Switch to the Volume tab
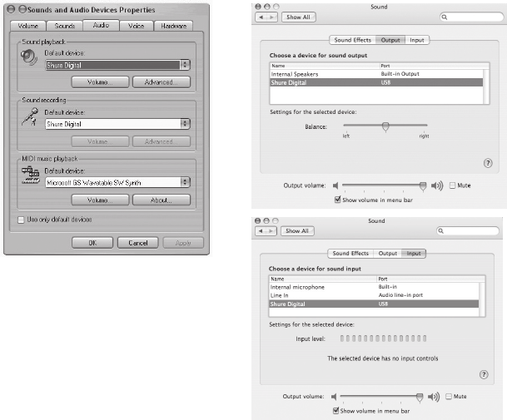507x420 pixels. pyautogui.click(x=28, y=26)
